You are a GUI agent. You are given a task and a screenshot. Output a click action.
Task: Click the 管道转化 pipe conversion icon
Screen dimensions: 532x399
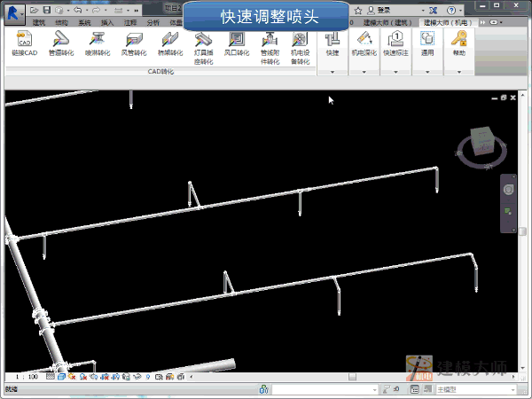click(61, 39)
